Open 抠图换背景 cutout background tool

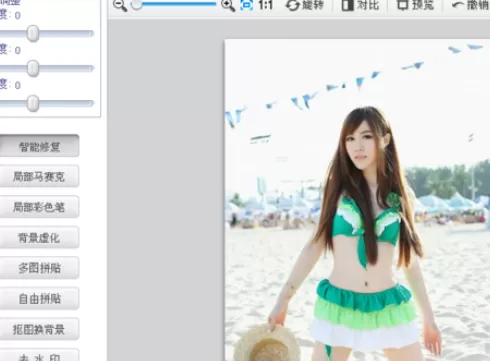coord(39,329)
